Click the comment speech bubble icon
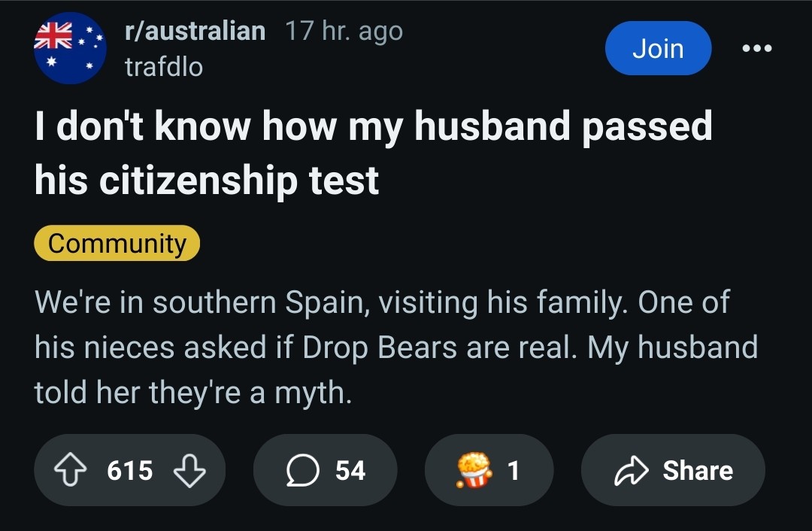 click(304, 471)
